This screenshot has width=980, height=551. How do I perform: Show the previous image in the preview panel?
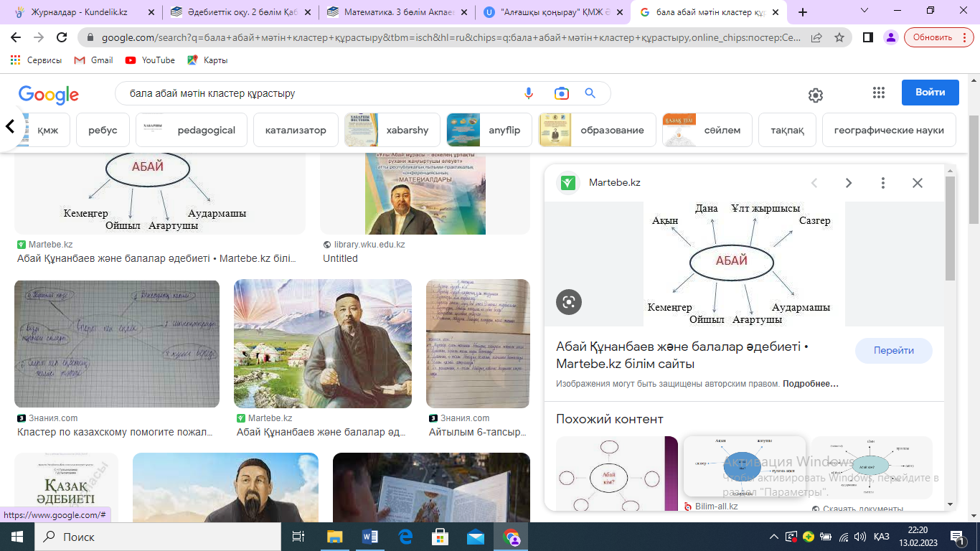pyautogui.click(x=814, y=183)
